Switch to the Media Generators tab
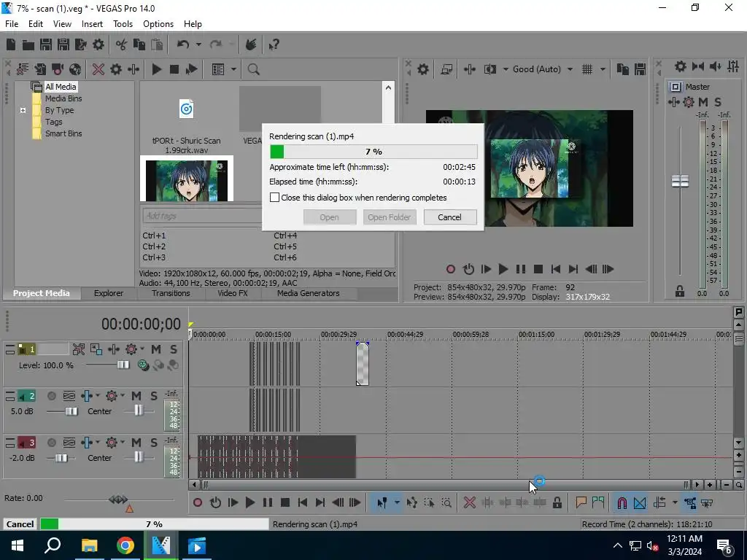This screenshot has height=560, width=747. point(309,293)
